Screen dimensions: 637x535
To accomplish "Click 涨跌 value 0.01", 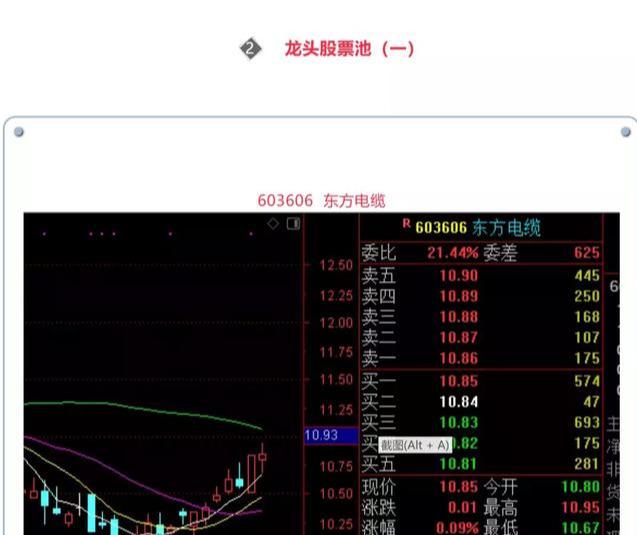I will point(463,507).
